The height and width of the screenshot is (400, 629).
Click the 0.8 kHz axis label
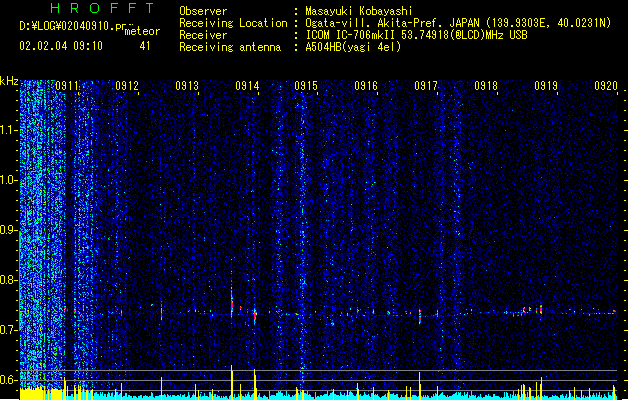pos(8,279)
